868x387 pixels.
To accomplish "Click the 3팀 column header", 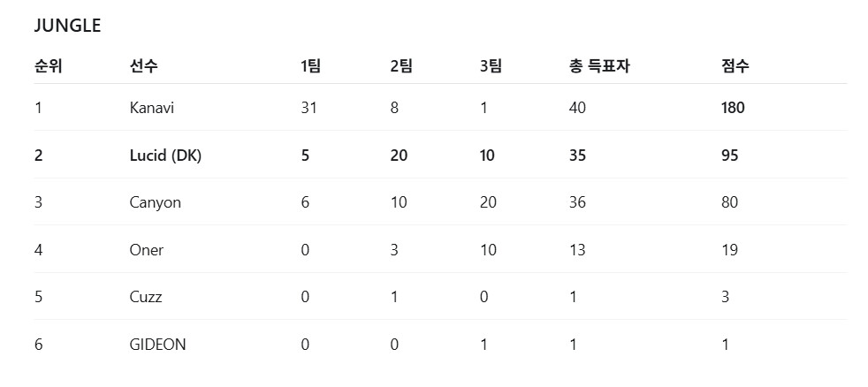I will click(491, 66).
